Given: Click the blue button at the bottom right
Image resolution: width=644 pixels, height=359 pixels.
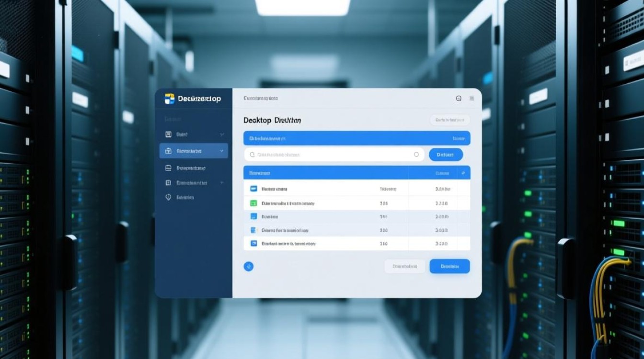Looking at the screenshot, I should [x=449, y=266].
